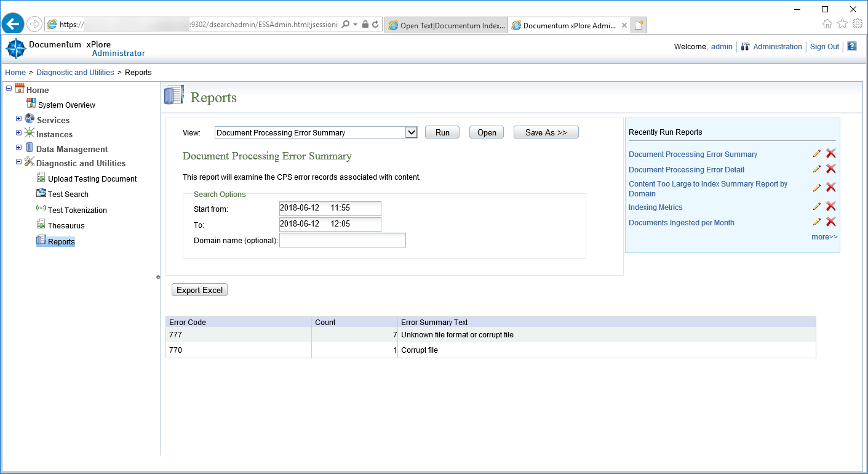Expand the Data Management tree node

pos(18,148)
